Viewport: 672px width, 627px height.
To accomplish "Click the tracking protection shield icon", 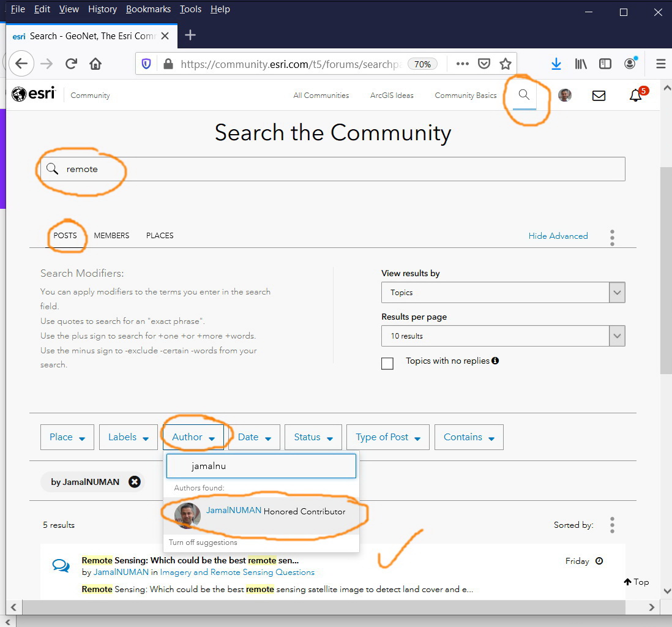I will (x=146, y=63).
